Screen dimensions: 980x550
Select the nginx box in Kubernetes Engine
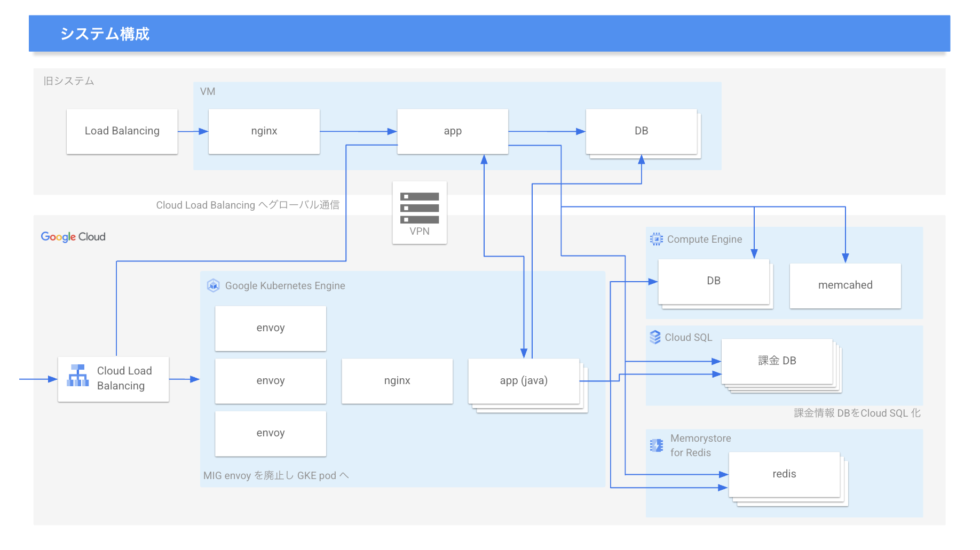tap(397, 381)
